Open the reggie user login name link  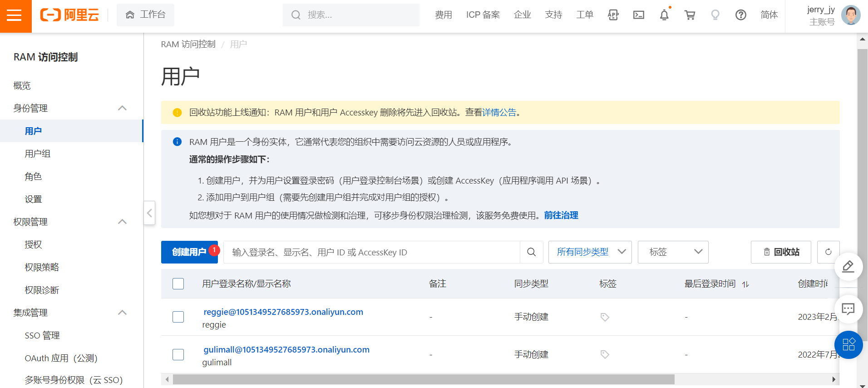(283, 312)
